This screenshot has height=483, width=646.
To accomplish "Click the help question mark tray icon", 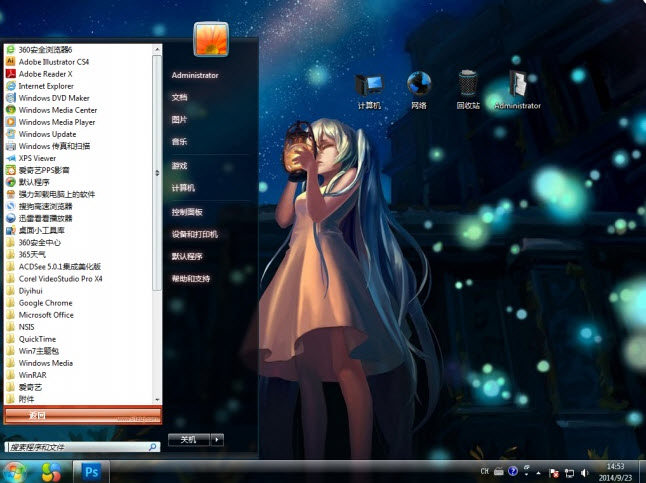I will [513, 471].
